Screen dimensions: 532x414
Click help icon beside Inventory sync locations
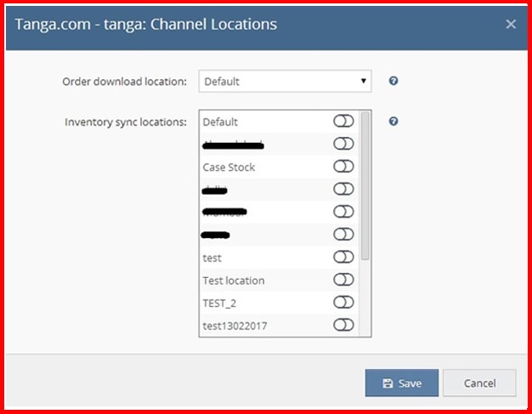[x=393, y=122]
